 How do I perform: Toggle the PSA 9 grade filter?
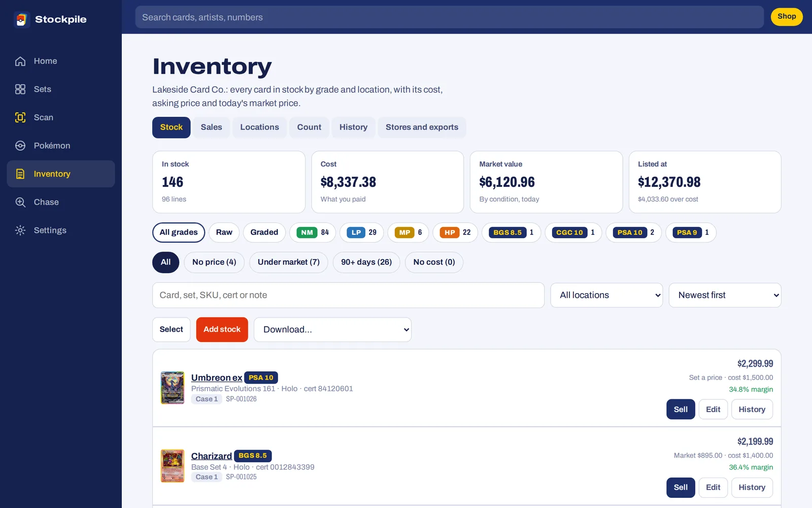tap(691, 232)
